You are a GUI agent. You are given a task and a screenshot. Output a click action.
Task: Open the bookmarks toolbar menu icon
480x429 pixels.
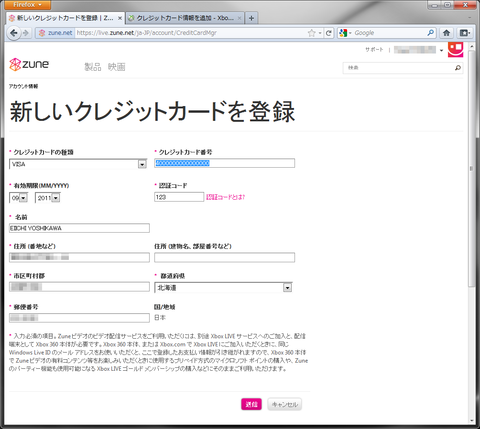pyautogui.click(x=465, y=33)
